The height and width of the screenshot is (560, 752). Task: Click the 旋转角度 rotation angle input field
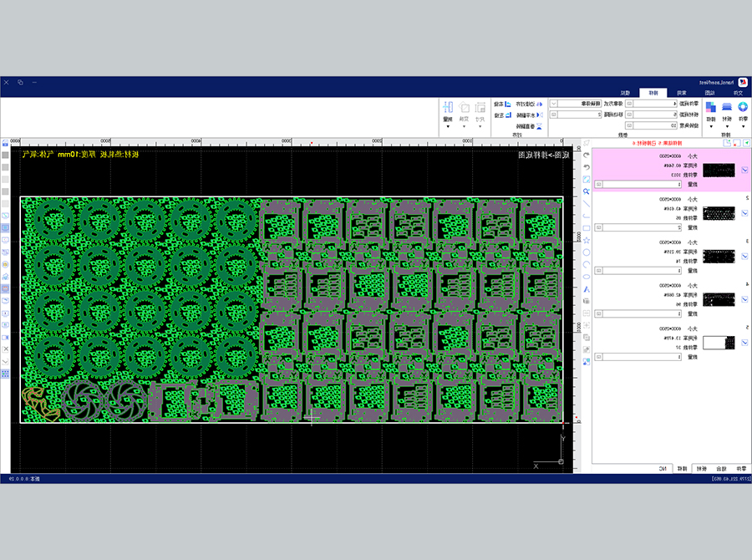(651, 125)
